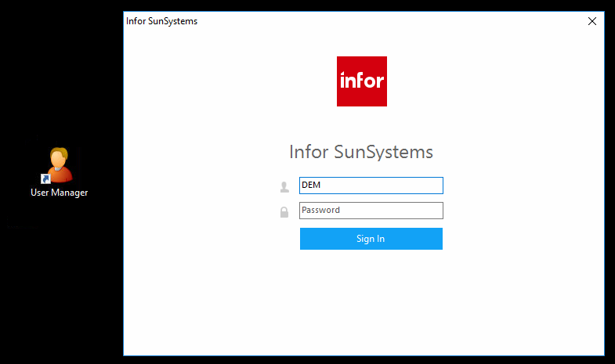Close the Infor SunSystems window
Screen dimensions: 615x364
(591, 21)
